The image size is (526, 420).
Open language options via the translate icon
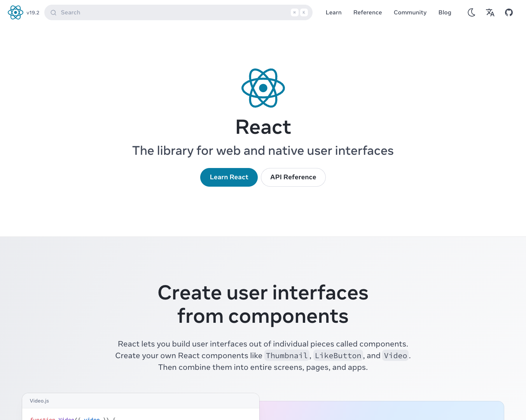(x=490, y=12)
